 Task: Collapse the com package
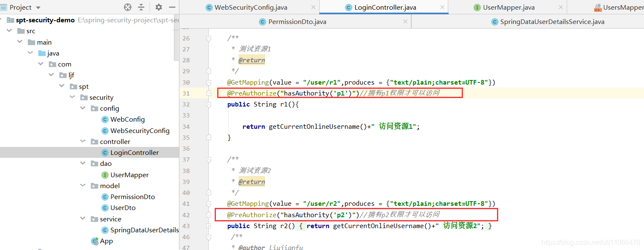41,64
